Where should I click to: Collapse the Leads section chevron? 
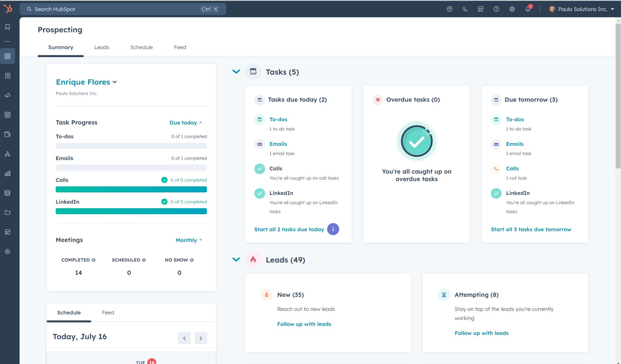click(236, 259)
